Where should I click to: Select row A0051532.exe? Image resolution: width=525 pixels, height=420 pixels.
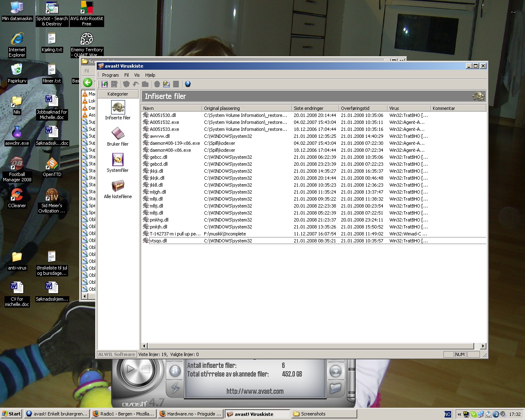pos(314,122)
